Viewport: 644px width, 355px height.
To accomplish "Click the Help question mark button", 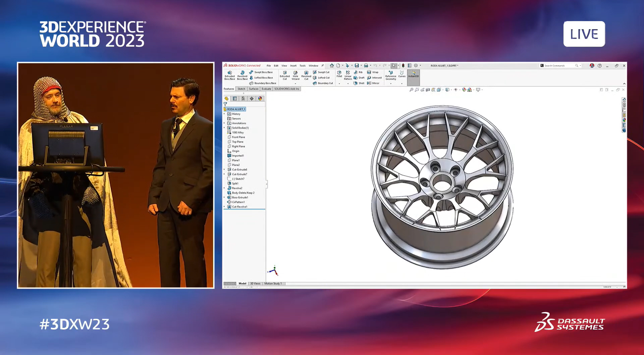I will point(599,66).
